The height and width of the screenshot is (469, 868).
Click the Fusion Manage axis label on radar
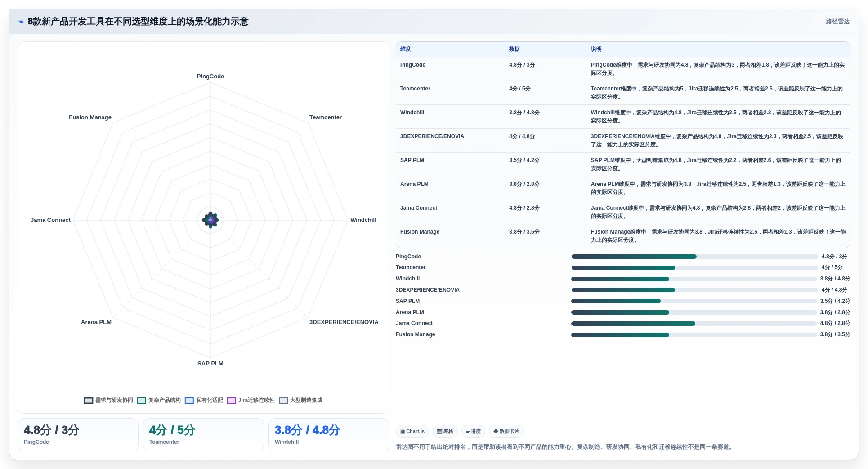coord(90,117)
